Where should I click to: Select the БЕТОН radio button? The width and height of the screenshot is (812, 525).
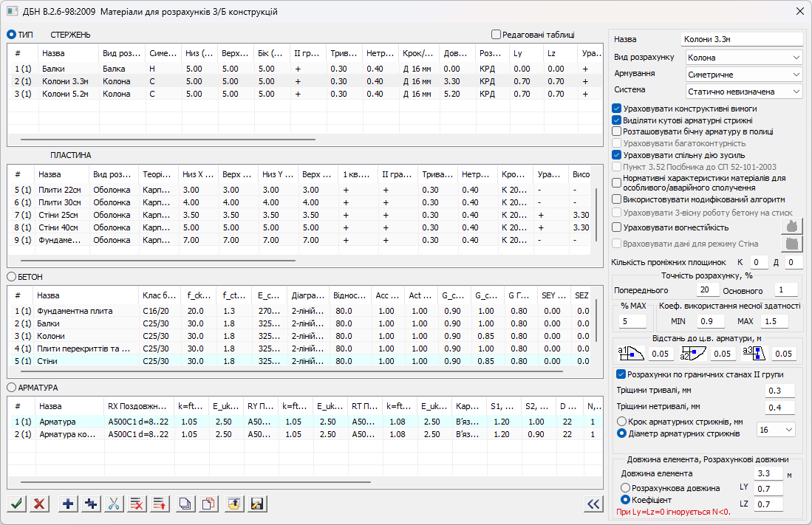[12, 276]
